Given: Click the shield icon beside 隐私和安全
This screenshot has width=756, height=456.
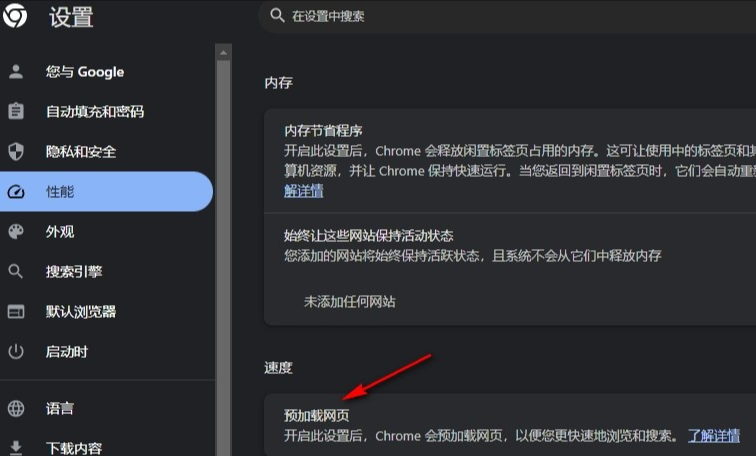Looking at the screenshot, I should (x=16, y=151).
